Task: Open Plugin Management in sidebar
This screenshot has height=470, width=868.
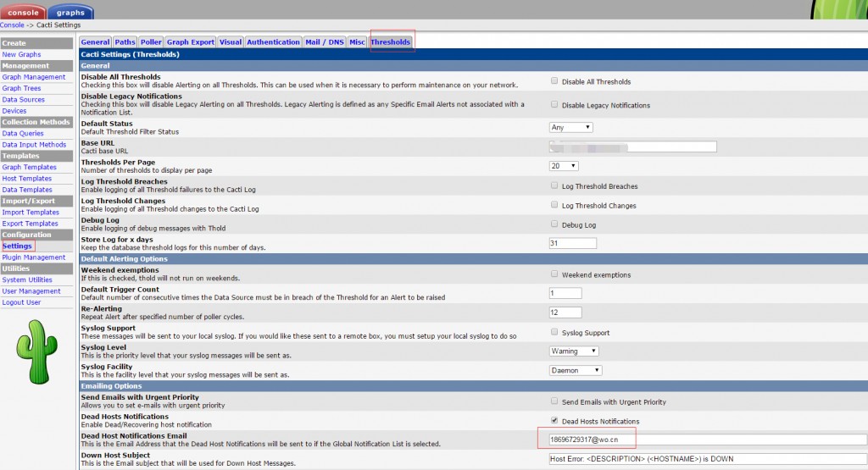Action: [34, 257]
